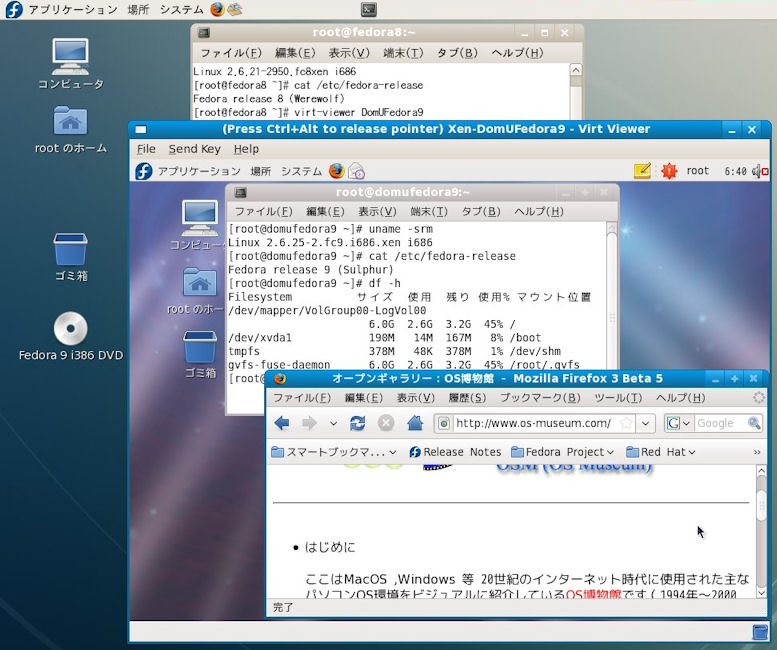The height and width of the screenshot is (650, 777).
Task: Open the mail launcher icon in the host top panel
Action: point(235,9)
